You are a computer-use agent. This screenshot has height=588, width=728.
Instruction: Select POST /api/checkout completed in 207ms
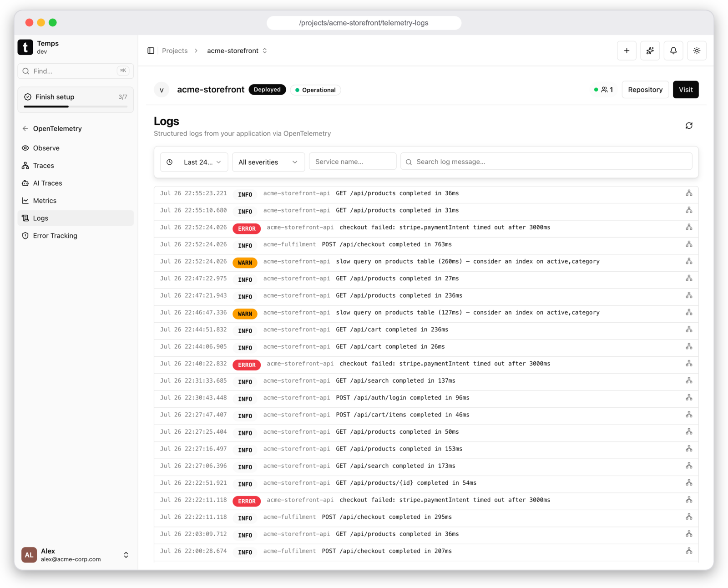387,551
